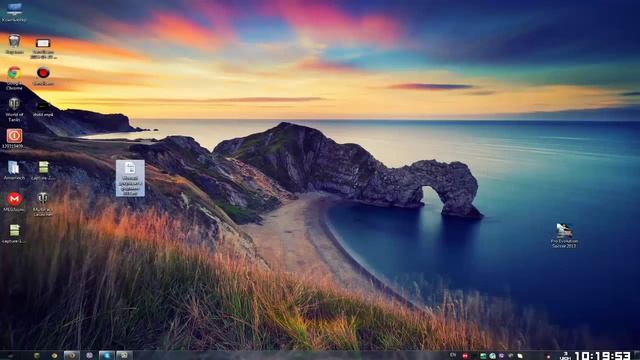
Task: Open the ScreBcam white-screen file icon
Action: pyautogui.click(x=43, y=48)
